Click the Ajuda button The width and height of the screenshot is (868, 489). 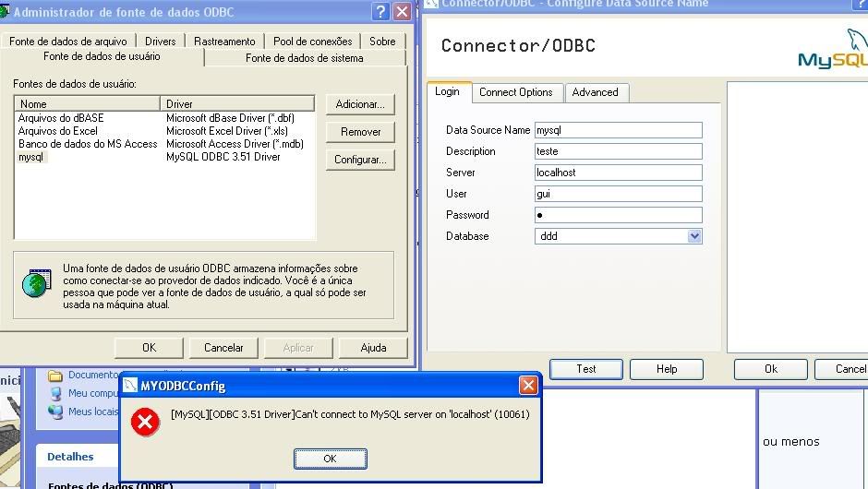coord(373,348)
